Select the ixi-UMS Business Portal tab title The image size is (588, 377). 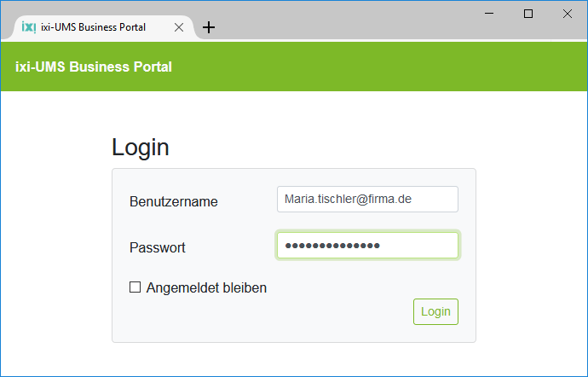[x=93, y=27]
